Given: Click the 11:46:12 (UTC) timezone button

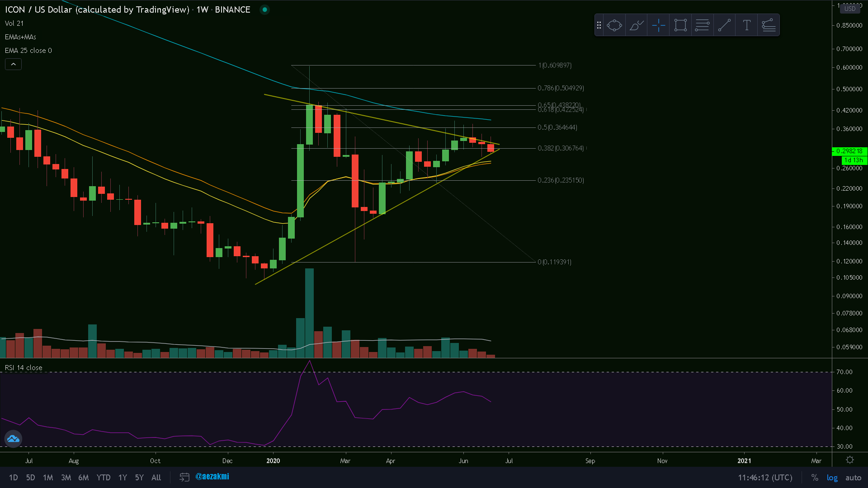Looking at the screenshot, I should tap(765, 478).
